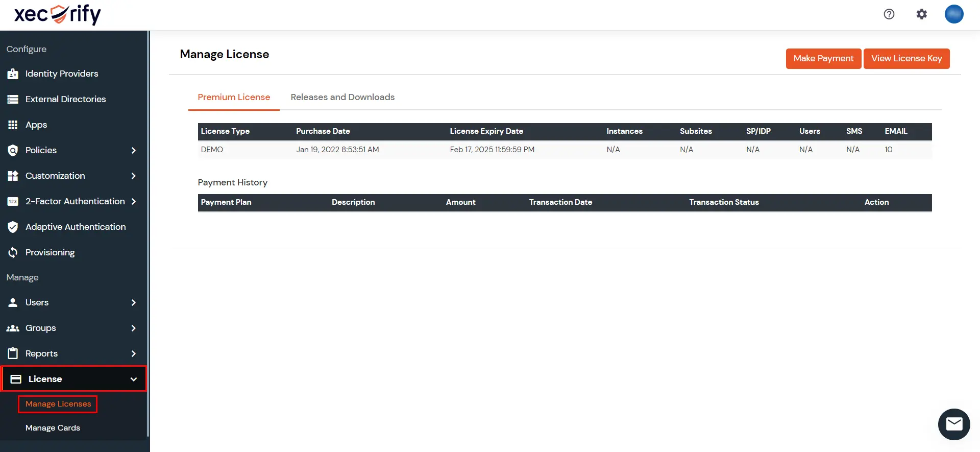Open the chat mail bubble
Screen dimensions: 980x452
tap(954, 424)
